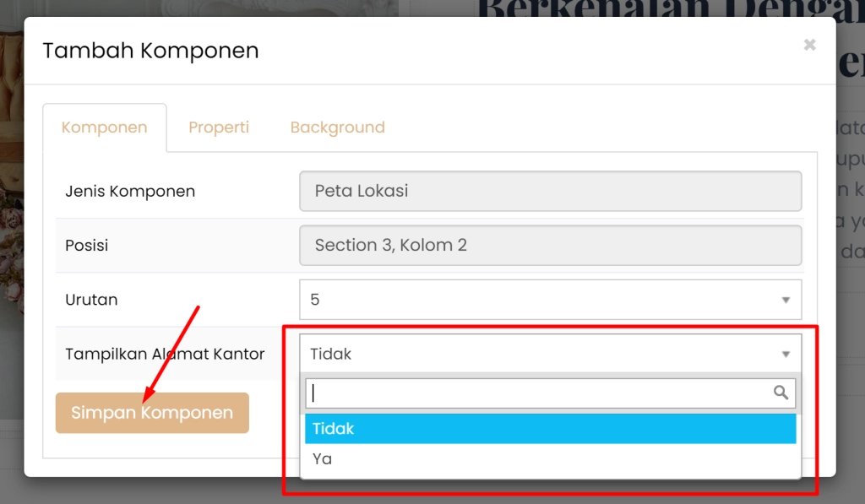865x504 pixels.
Task: Click the Peta Lokasi field
Action: [550, 191]
